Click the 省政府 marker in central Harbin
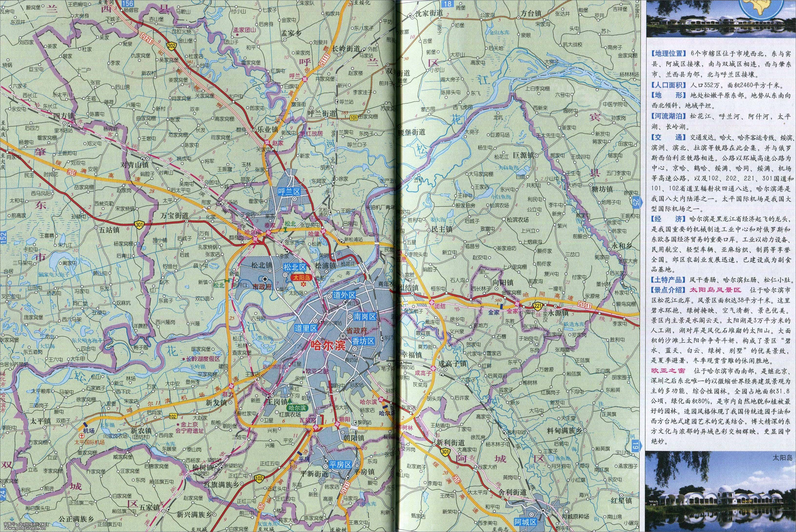This screenshot has width=796, height=532. [x=343, y=336]
